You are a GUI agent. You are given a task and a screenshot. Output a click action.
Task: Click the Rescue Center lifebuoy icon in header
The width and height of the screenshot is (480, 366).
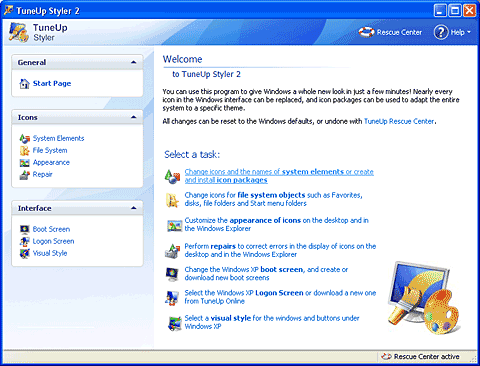coord(366,32)
